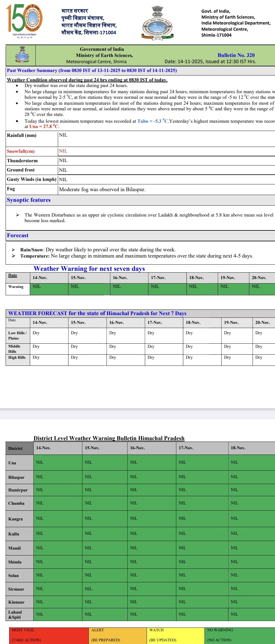Open the Bulletin No. 320 link
275x644 pixels.
point(236,55)
